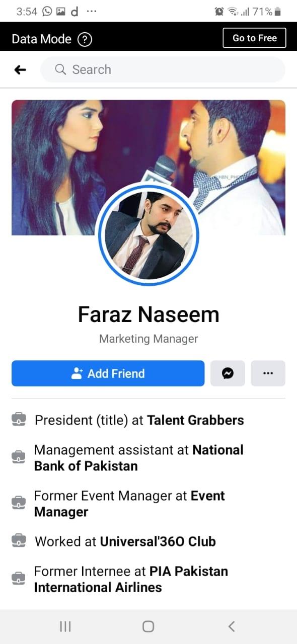
Task: Tap the briefcase icon beside National Bank
Action: (x=19, y=457)
